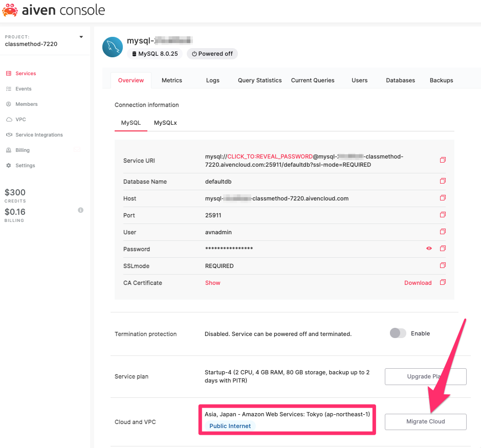Open the Events section
Screen dimensions: 481x448
point(23,88)
